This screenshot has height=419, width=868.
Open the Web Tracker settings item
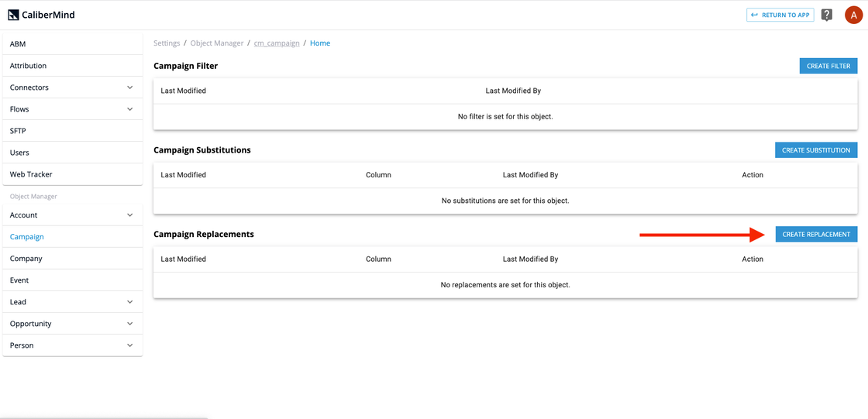[73, 173]
